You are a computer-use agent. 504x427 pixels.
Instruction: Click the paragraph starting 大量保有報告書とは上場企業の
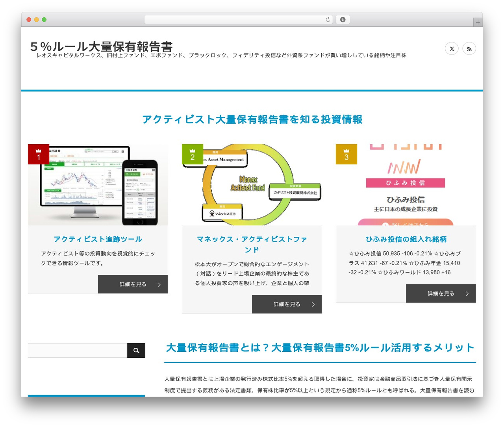coord(319,385)
